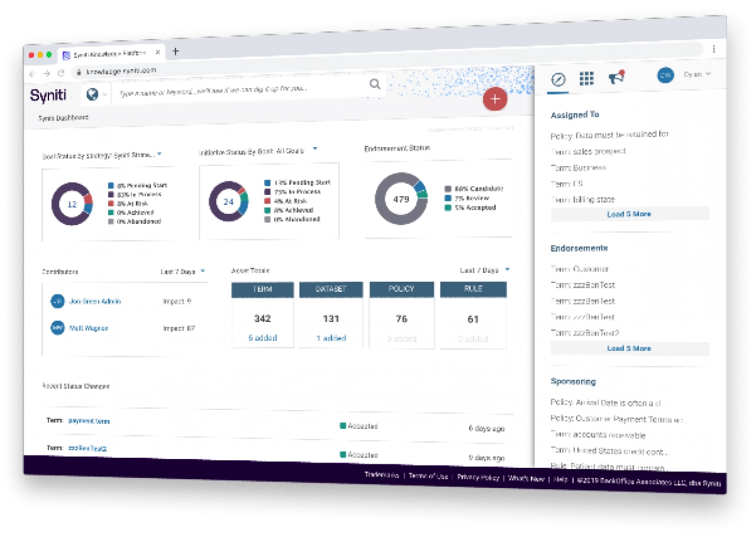Add a new asset with the red plus button
The height and width of the screenshot is (537, 756).
(494, 99)
